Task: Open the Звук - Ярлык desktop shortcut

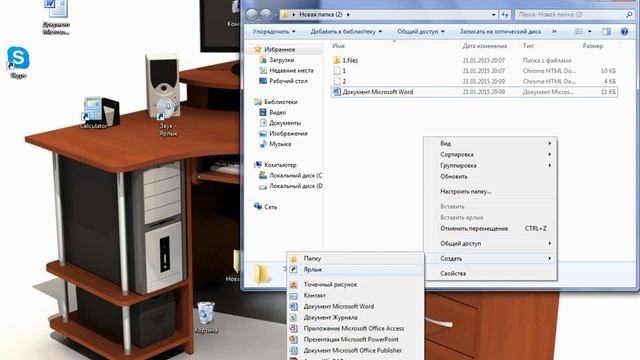Action: (168, 117)
